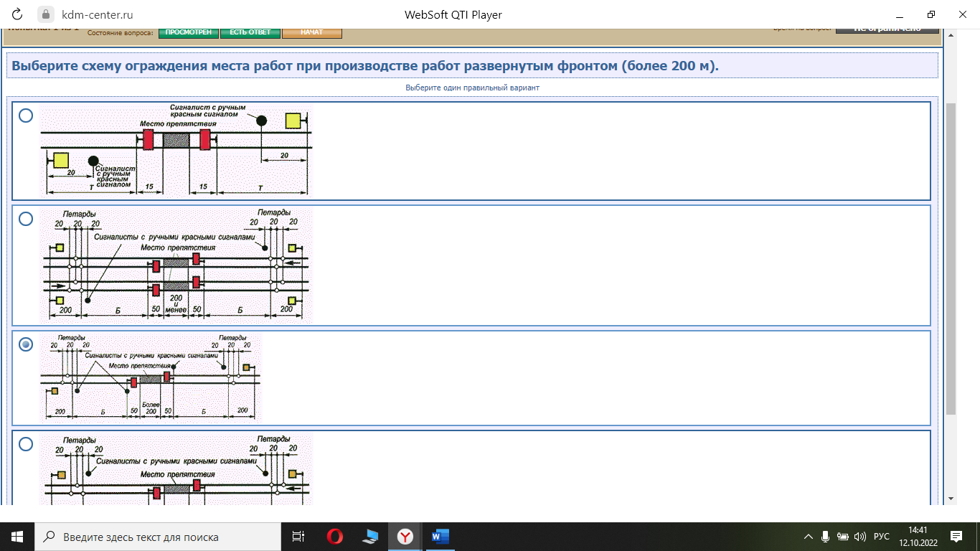Click the WebSoft QTI Player title
This screenshot has width=980, height=551.
[453, 14]
